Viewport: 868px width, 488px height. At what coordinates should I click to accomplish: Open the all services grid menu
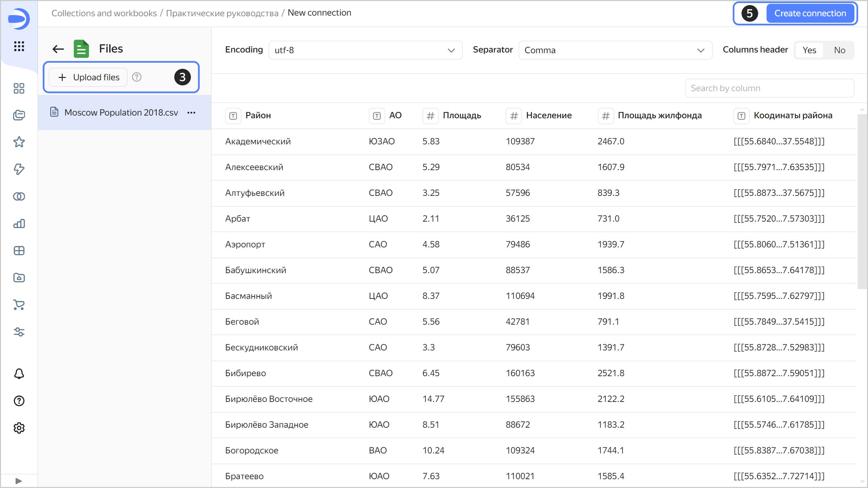click(x=19, y=46)
